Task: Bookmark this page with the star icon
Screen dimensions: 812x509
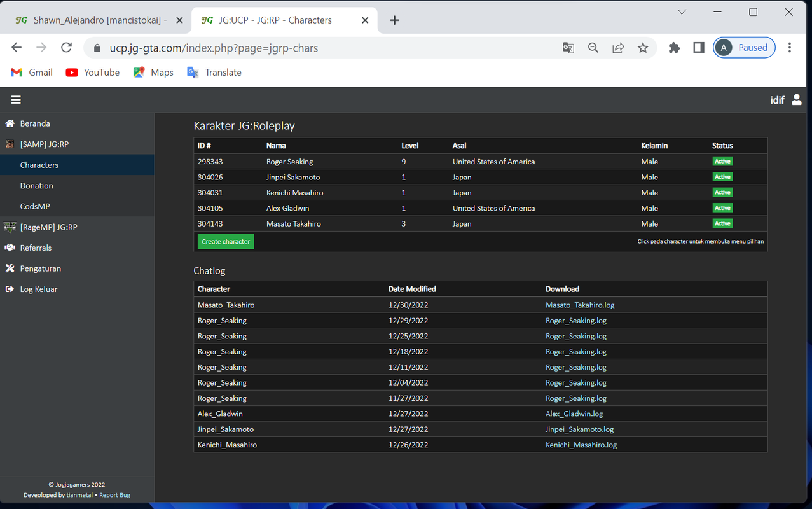Action: pyautogui.click(x=643, y=48)
